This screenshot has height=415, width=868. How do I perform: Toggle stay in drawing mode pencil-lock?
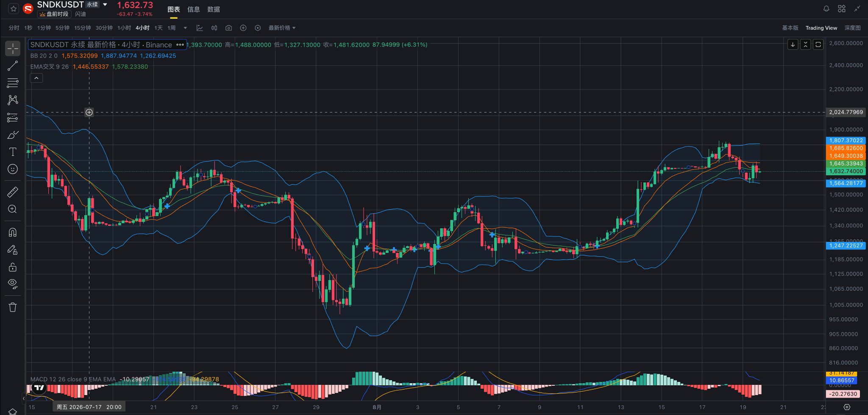coord(13,250)
